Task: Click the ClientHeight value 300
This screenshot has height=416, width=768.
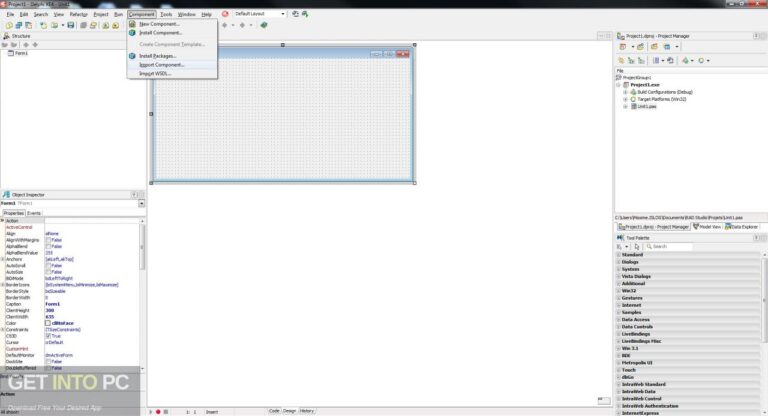Action: [50, 311]
